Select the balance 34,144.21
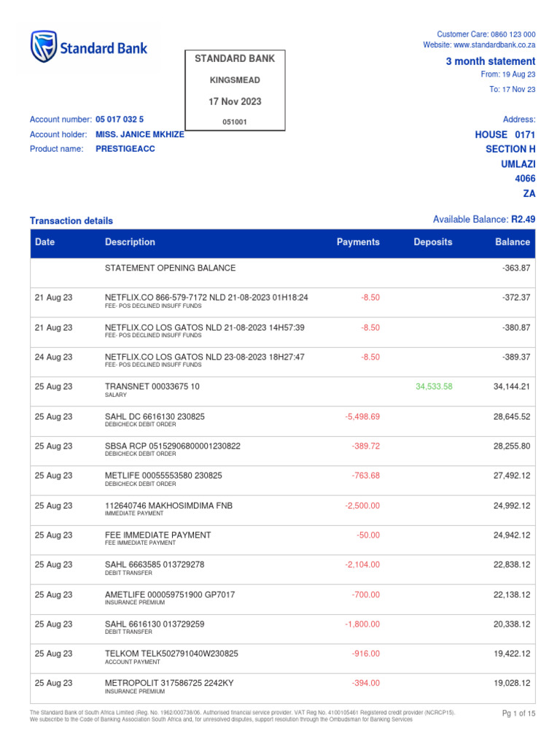 pos(511,387)
